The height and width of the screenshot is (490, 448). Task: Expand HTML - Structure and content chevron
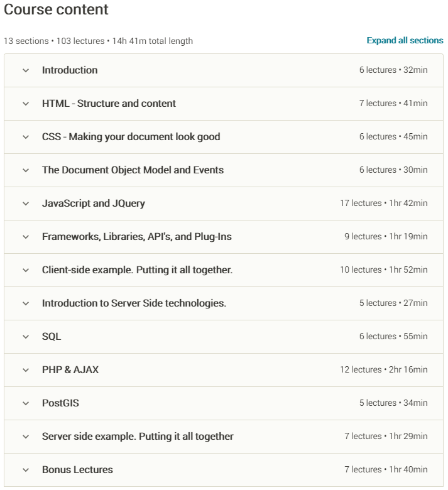(26, 104)
